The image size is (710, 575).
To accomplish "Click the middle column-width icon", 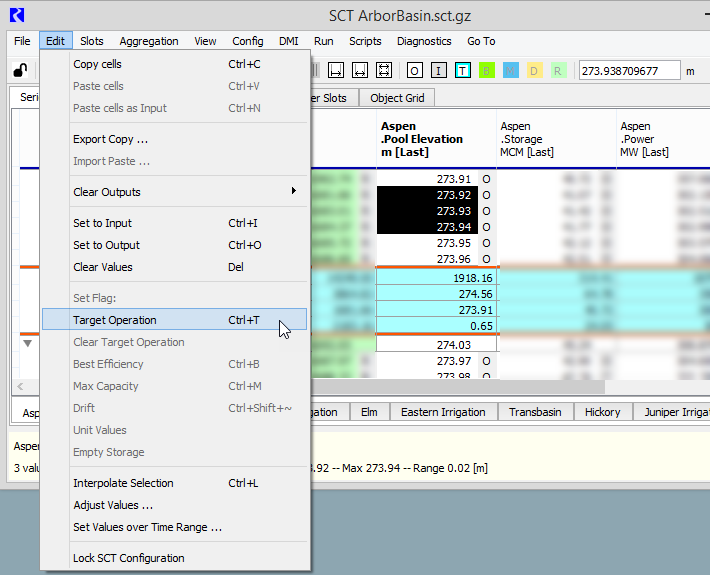I will point(361,70).
